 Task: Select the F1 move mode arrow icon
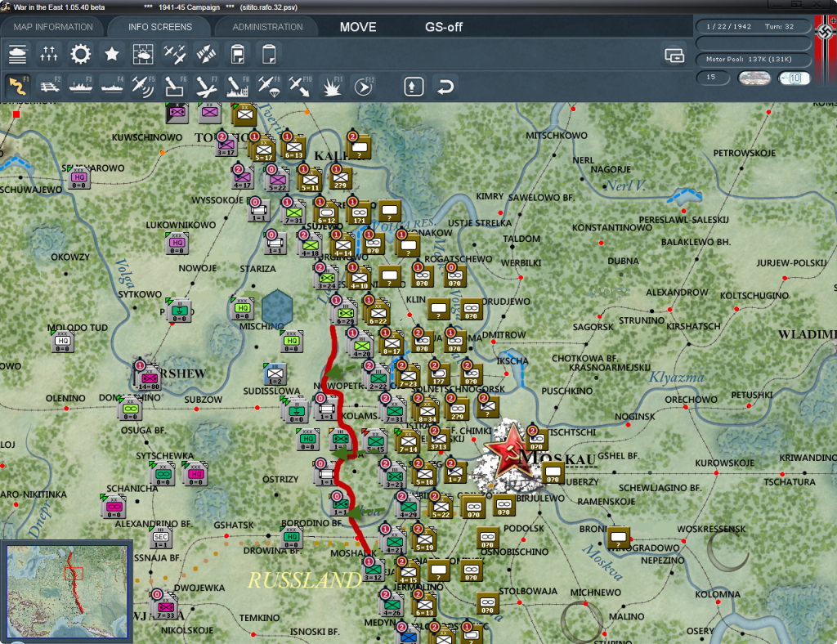pyautogui.click(x=18, y=86)
